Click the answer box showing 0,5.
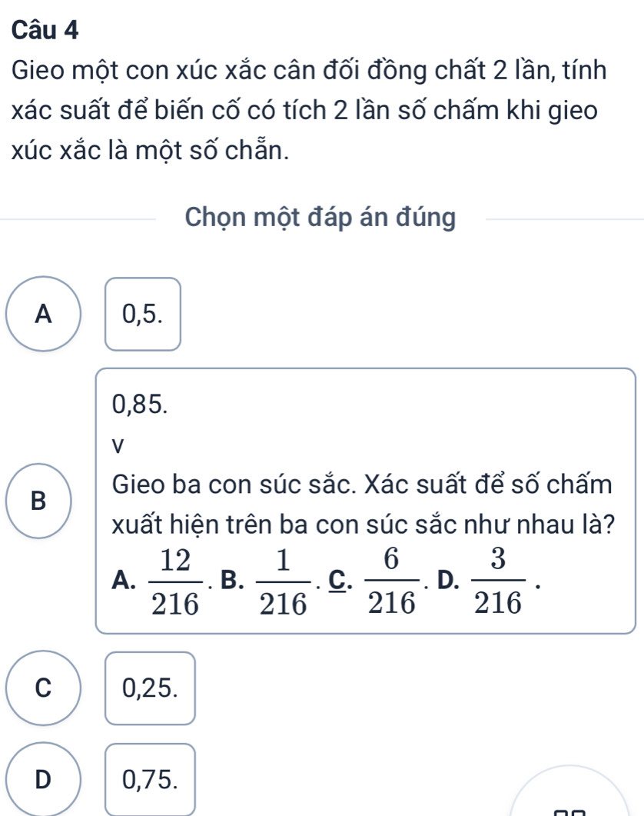This screenshot has width=644, height=816. 143,314
